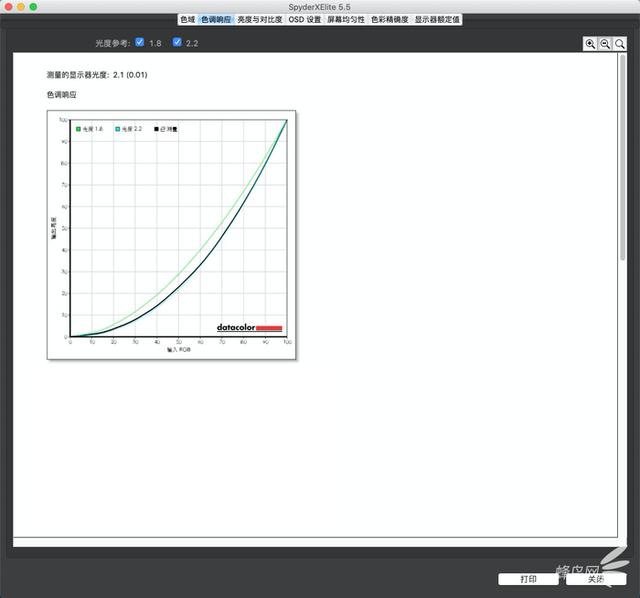Click the tone response curve chart
Viewport: 640px width, 598px height.
click(171, 235)
